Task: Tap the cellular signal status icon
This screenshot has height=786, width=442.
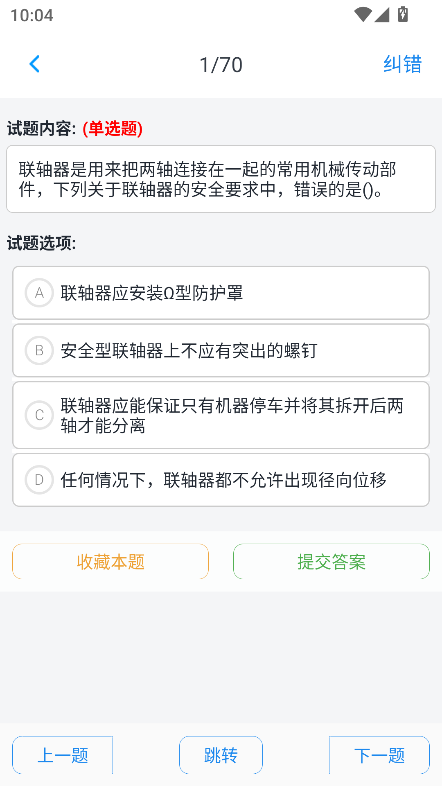Action: click(382, 15)
